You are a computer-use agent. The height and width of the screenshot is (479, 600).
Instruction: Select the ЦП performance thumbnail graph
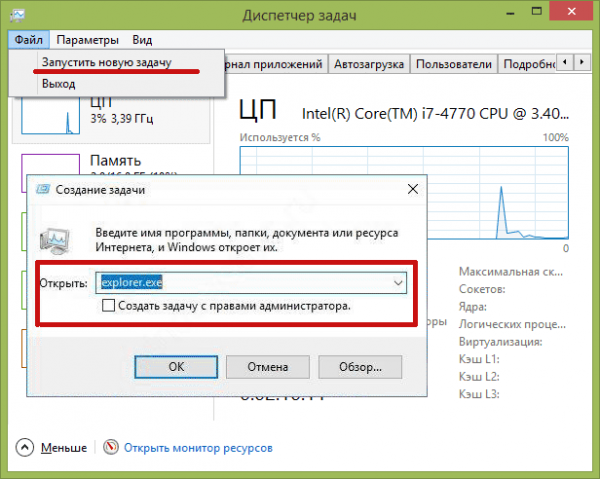pos(51,115)
